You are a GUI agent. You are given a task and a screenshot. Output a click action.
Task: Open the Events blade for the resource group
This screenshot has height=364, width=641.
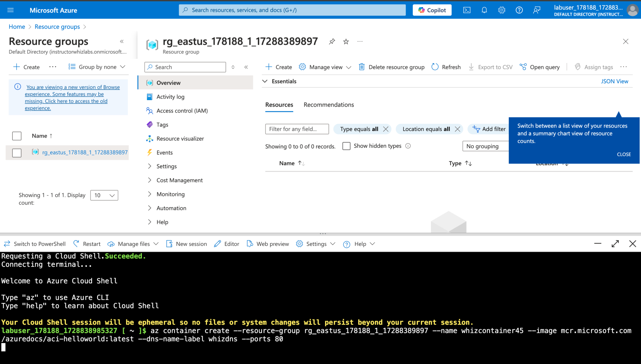(x=164, y=152)
